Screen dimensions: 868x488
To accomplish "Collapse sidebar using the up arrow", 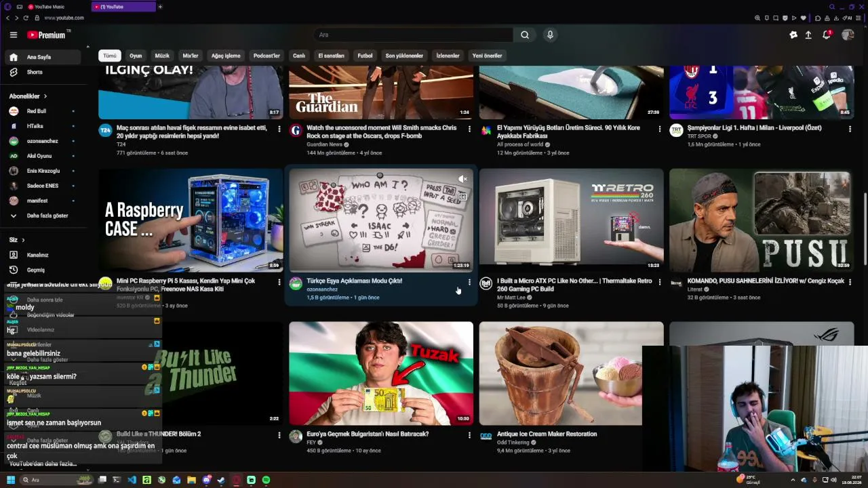I will pyautogui.click(x=87, y=47).
